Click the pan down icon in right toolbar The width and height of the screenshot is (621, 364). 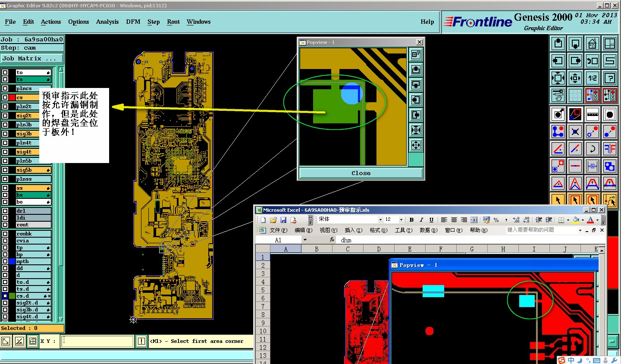coord(575,44)
